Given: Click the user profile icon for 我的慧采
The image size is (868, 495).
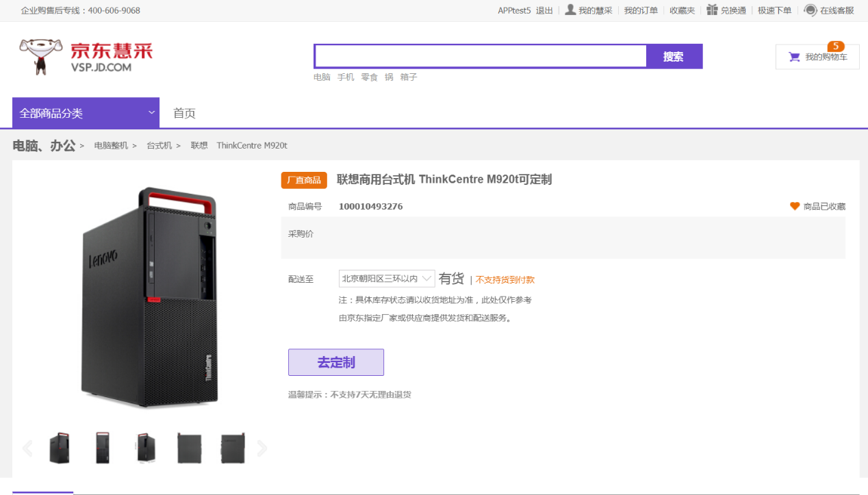Looking at the screenshot, I should click(570, 10).
